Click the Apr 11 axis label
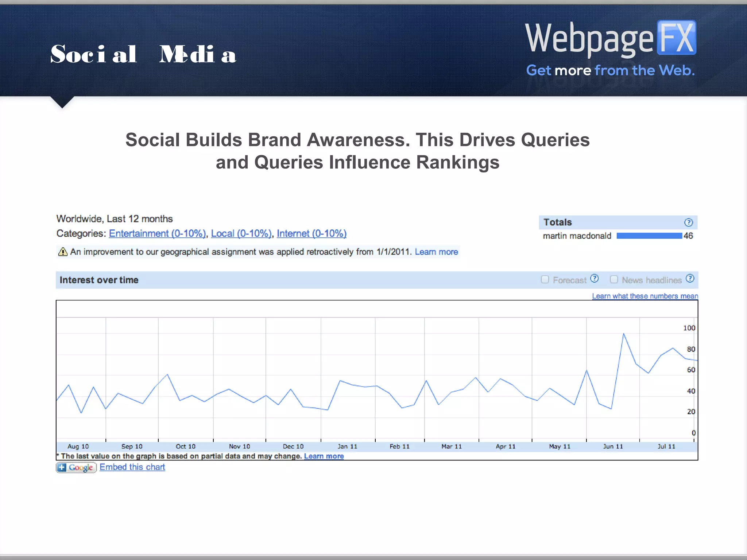The width and height of the screenshot is (747, 560). pos(506,446)
